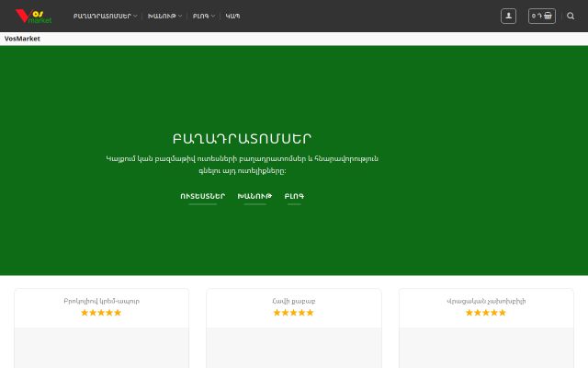Open the ԿԱՊ menu item
This screenshot has height=368, width=588.
pyautogui.click(x=232, y=17)
